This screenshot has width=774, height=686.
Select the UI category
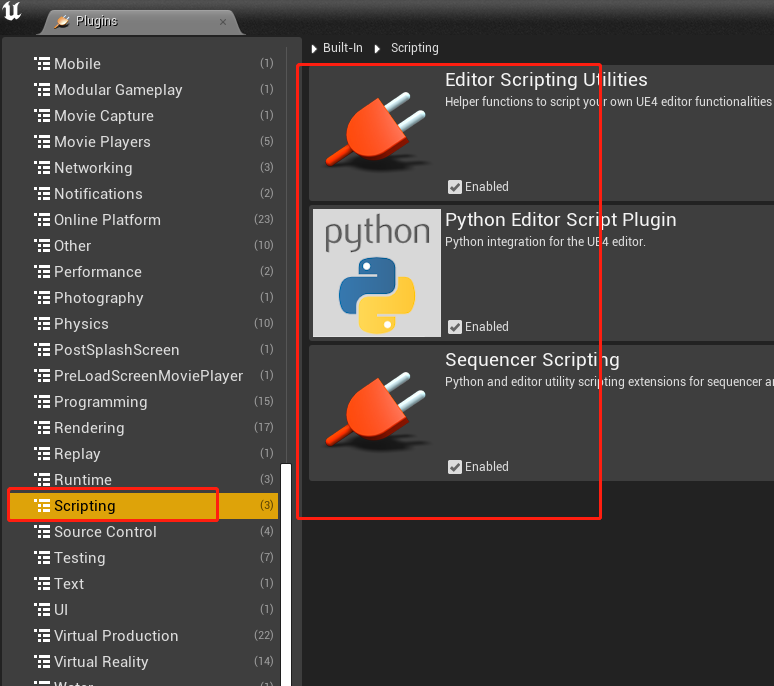click(x=143, y=610)
